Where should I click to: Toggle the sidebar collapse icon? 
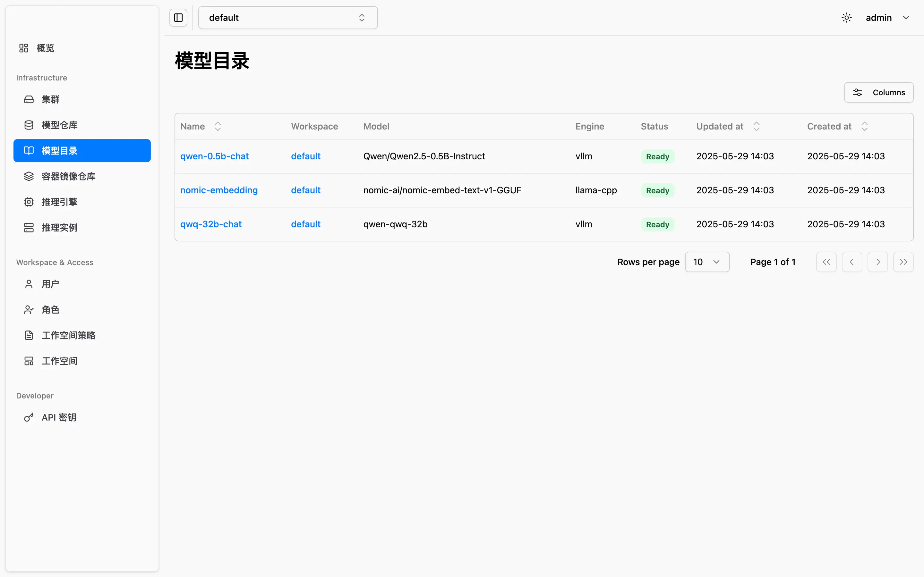[x=178, y=18]
